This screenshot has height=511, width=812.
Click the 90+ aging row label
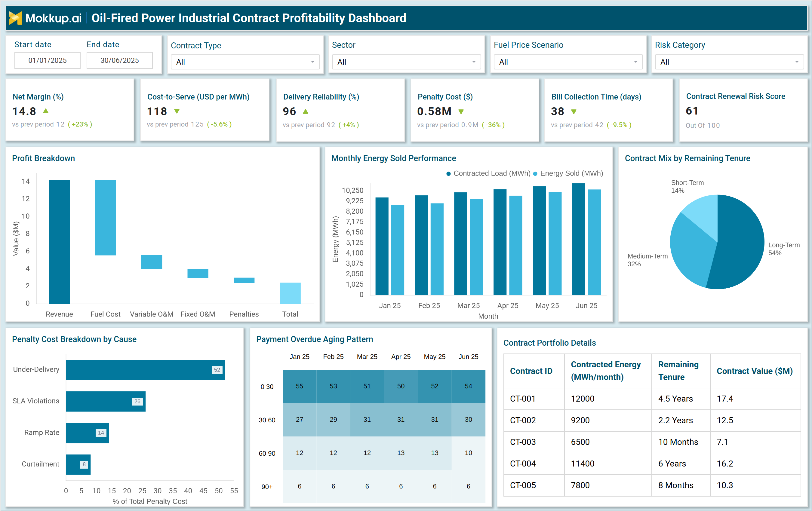pos(267,487)
